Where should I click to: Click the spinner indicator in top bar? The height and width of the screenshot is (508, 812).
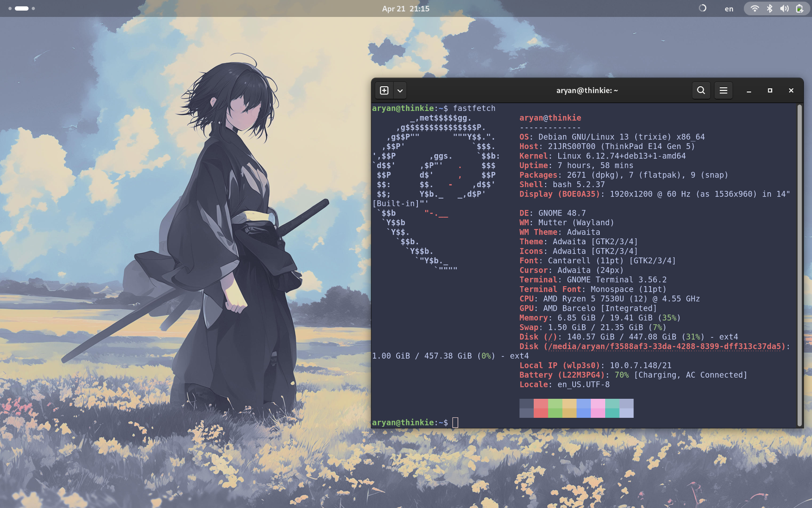coord(702,8)
